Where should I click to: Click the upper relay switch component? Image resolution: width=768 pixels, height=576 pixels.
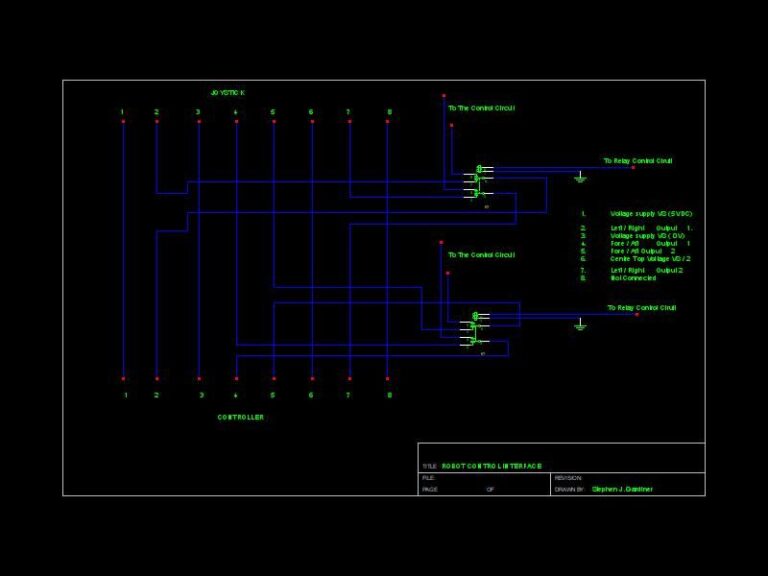click(x=480, y=181)
